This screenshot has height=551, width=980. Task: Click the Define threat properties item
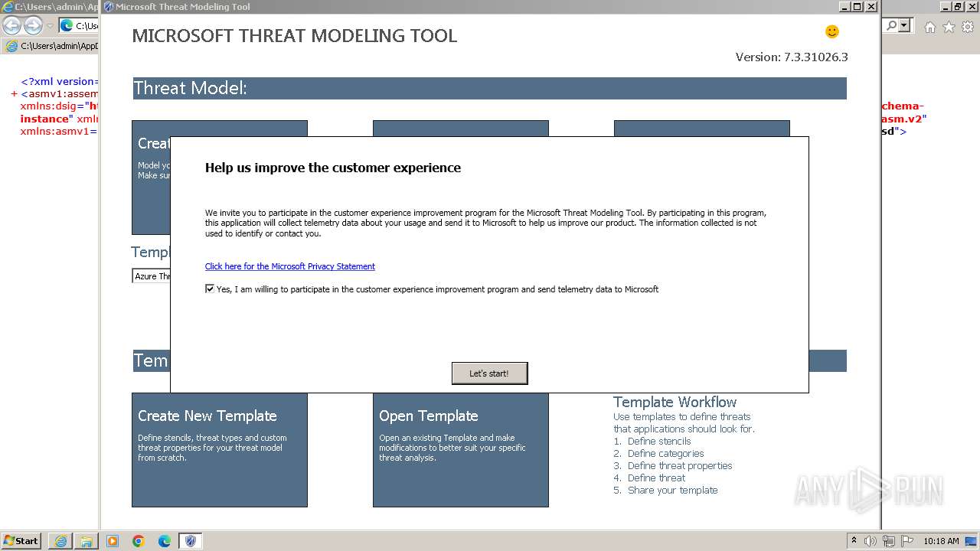[x=680, y=466]
